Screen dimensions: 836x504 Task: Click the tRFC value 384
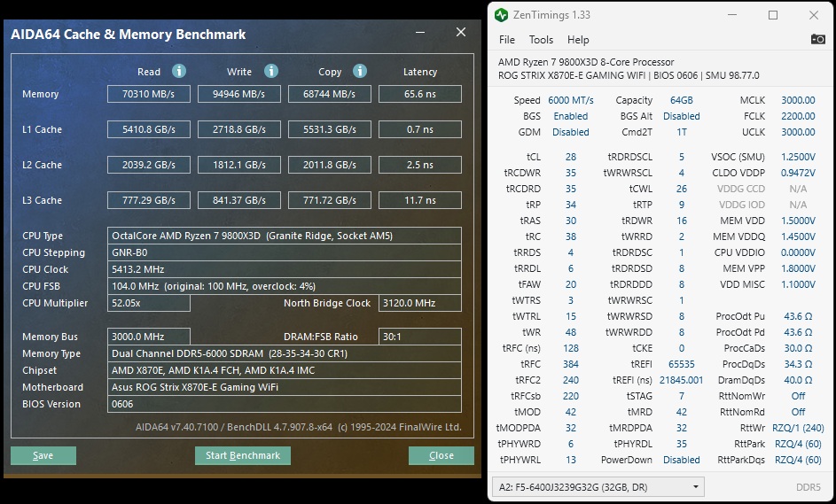click(x=571, y=364)
